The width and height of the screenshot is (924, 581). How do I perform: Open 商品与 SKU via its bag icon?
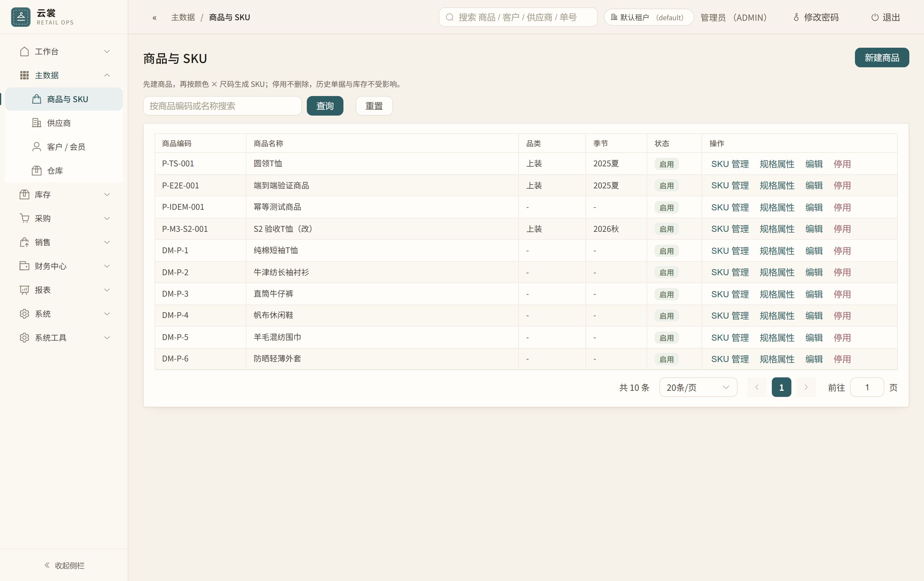[36, 99]
